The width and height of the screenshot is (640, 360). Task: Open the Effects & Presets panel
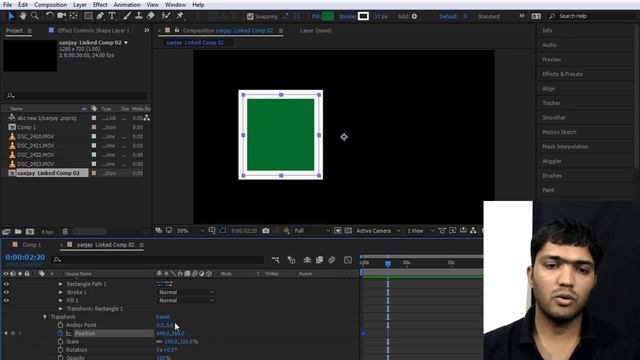[562, 74]
